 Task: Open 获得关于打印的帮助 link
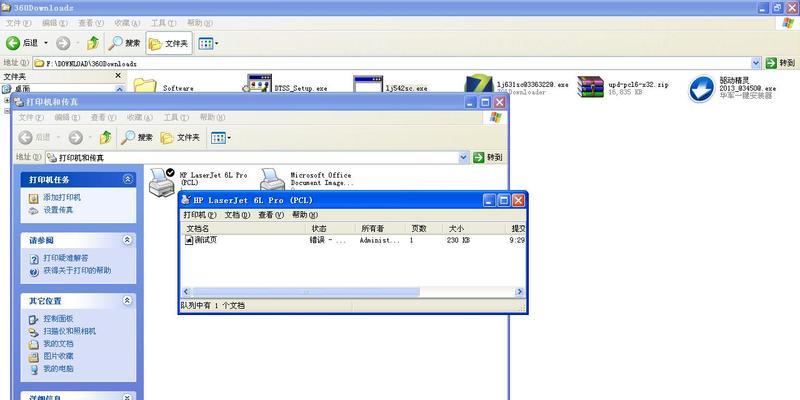[x=77, y=270]
